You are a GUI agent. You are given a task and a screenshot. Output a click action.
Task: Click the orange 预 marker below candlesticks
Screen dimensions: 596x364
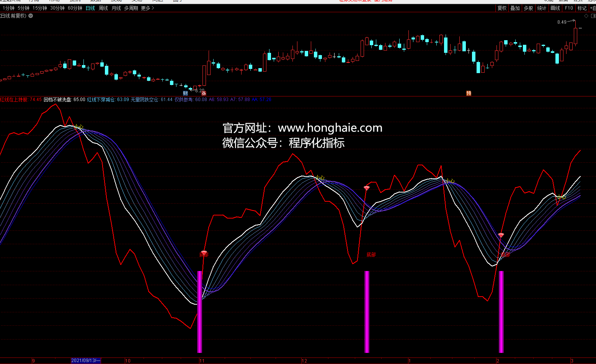[469, 93]
